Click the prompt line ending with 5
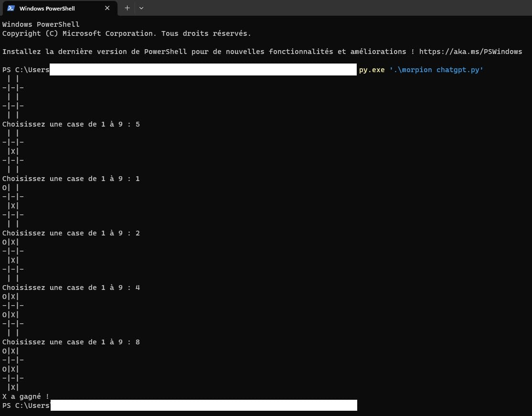This screenshot has width=532, height=416. [71, 124]
